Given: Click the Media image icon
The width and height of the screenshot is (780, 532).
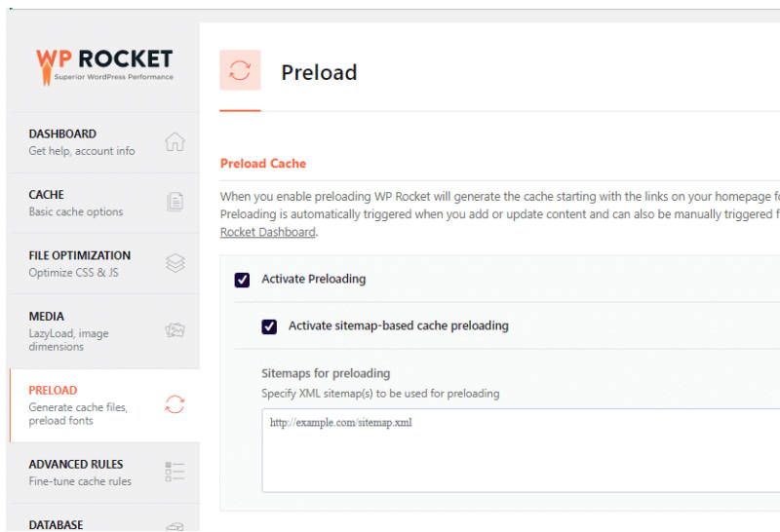Looking at the screenshot, I should click(175, 330).
